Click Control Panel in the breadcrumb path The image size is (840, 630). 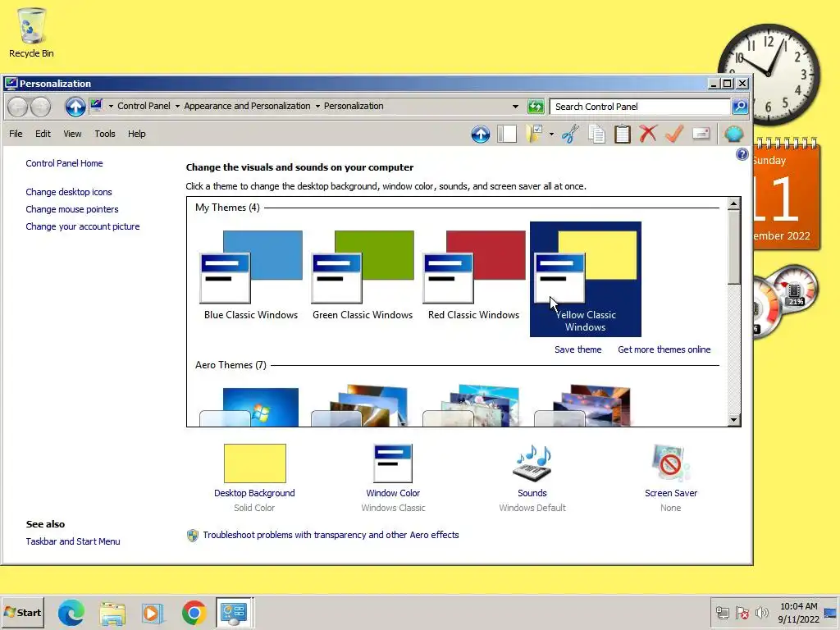point(144,106)
